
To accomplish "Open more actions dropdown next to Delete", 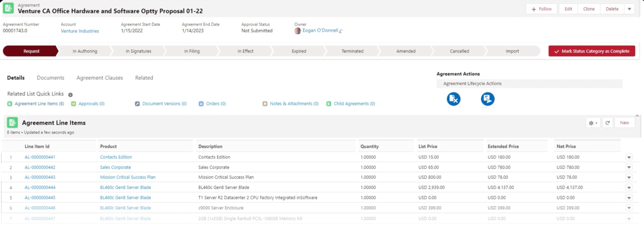I will 629,9.
